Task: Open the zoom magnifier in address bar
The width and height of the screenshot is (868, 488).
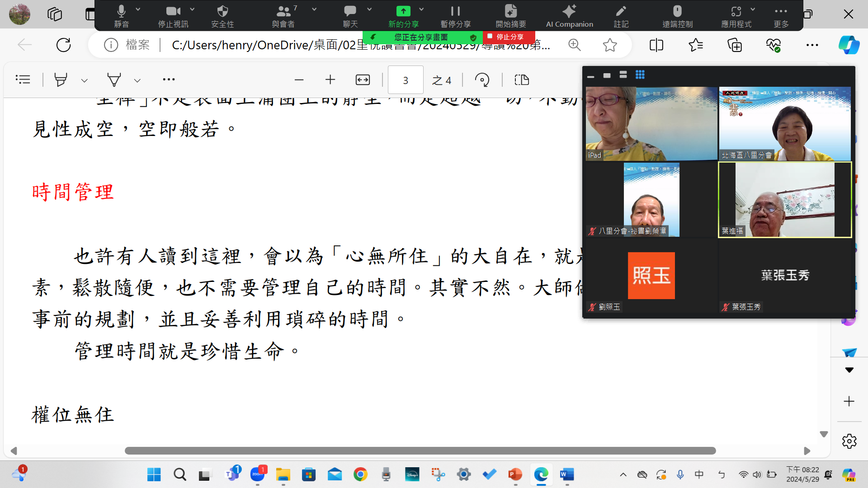Action: point(575,45)
